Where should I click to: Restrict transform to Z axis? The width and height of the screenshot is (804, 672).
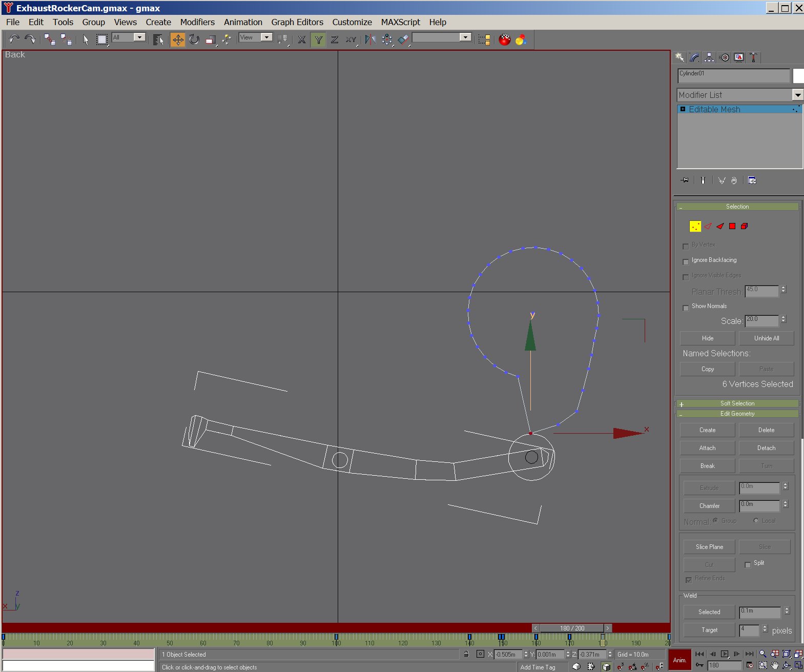click(335, 40)
